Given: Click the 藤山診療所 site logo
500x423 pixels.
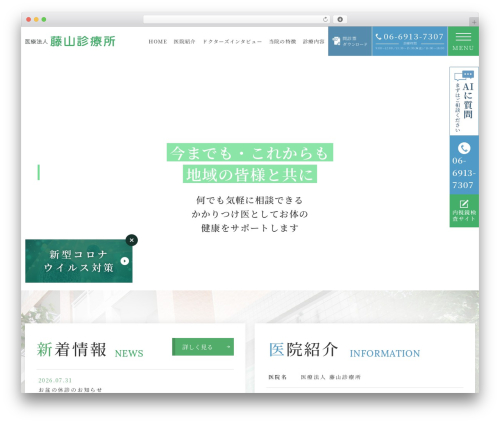Looking at the screenshot, I should [x=70, y=41].
